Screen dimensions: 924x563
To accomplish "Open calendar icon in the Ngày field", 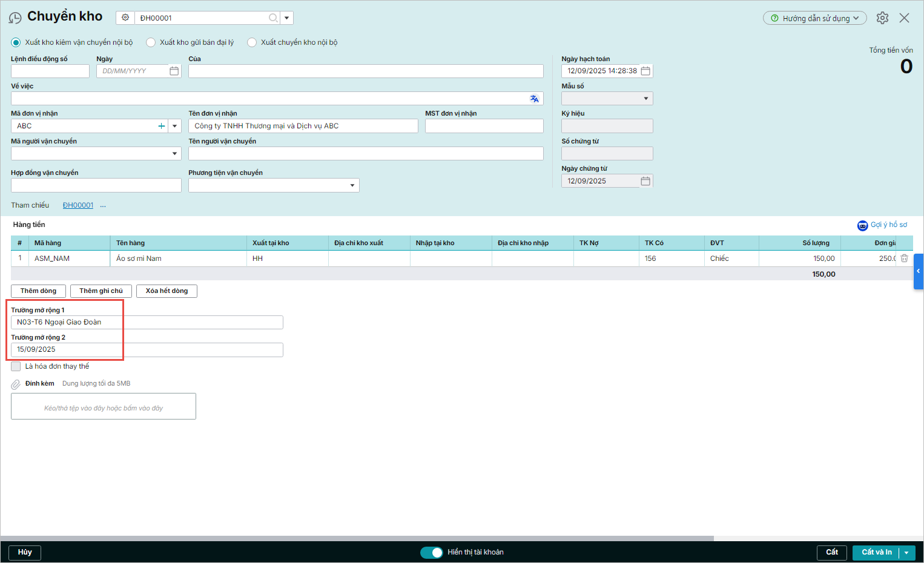I will click(x=174, y=71).
